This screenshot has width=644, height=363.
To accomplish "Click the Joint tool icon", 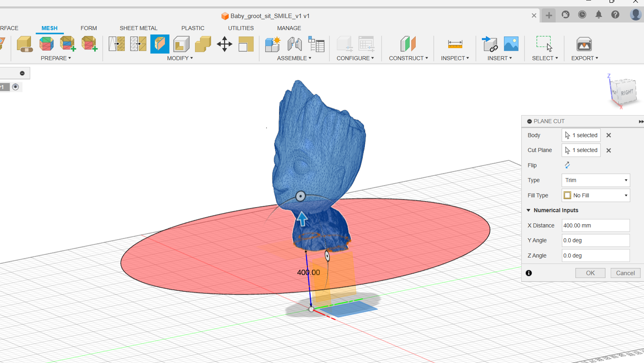I will click(295, 44).
